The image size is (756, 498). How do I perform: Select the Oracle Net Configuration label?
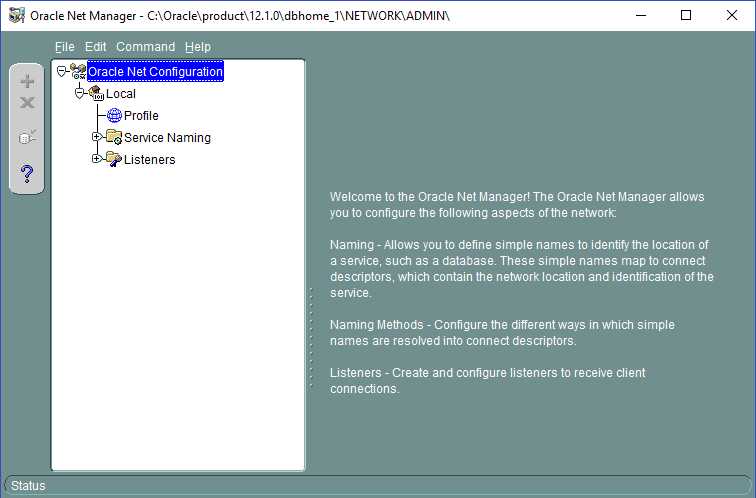(x=155, y=71)
